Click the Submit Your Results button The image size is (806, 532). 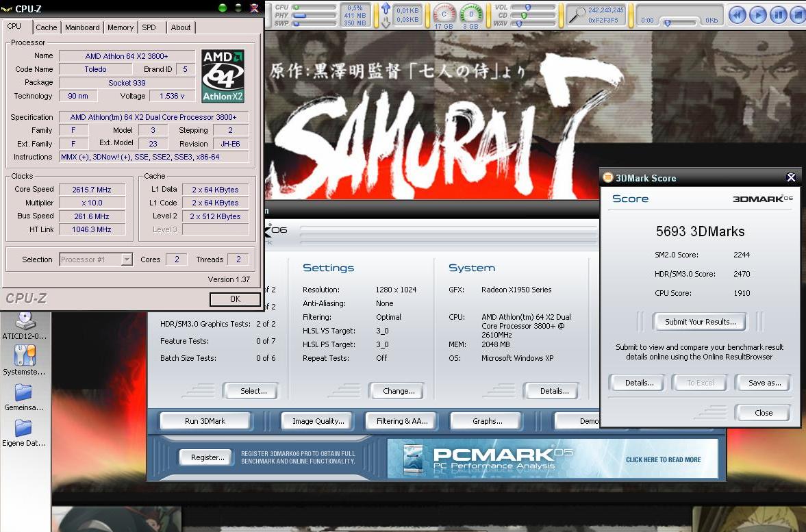[x=700, y=322]
